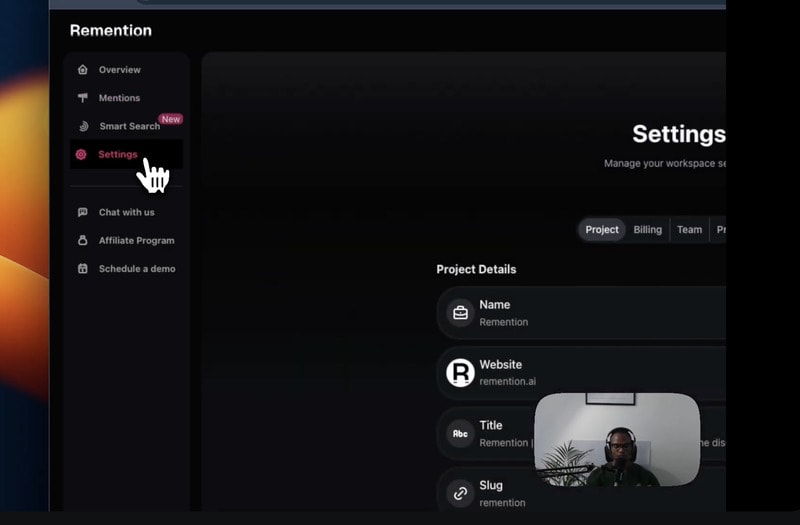The width and height of the screenshot is (800, 525).
Task: Open Chat with us via its icon
Action: [82, 212]
